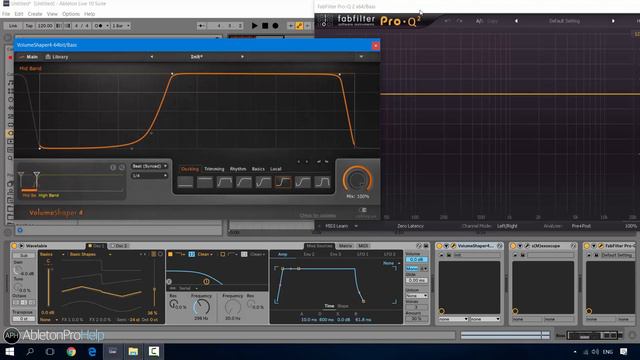Select the Trimming preset category
Image resolution: width=640 pixels, height=360 pixels.
coord(214,169)
